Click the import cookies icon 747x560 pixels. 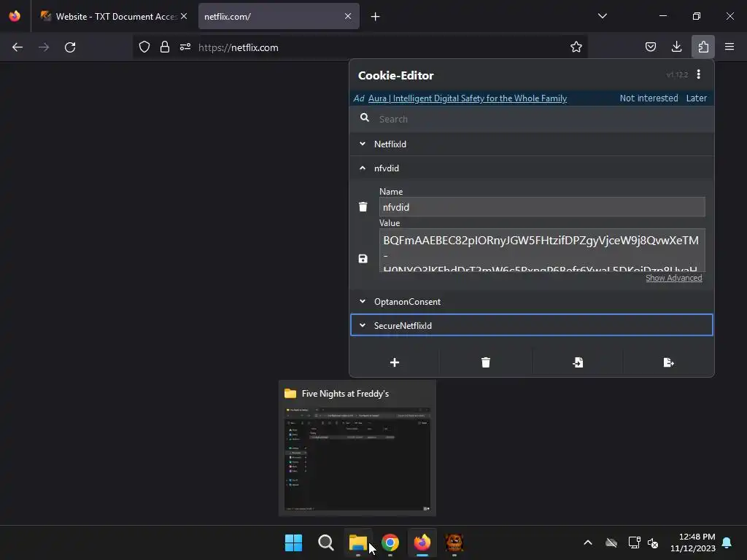click(x=578, y=363)
